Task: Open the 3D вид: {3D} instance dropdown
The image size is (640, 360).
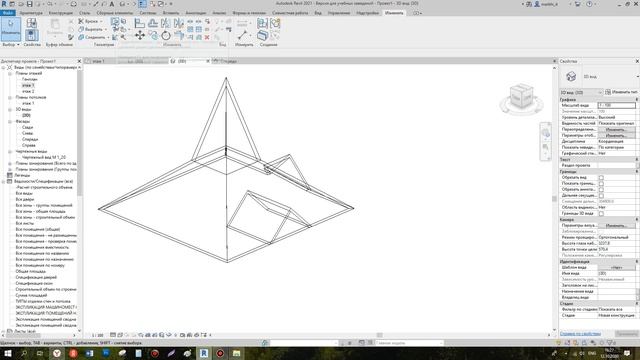Action: 581,93
